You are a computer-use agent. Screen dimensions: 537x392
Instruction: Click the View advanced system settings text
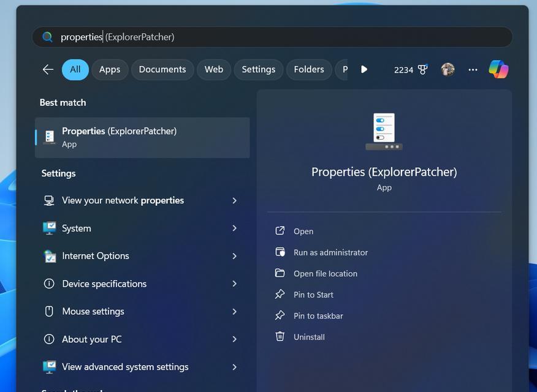(x=125, y=367)
